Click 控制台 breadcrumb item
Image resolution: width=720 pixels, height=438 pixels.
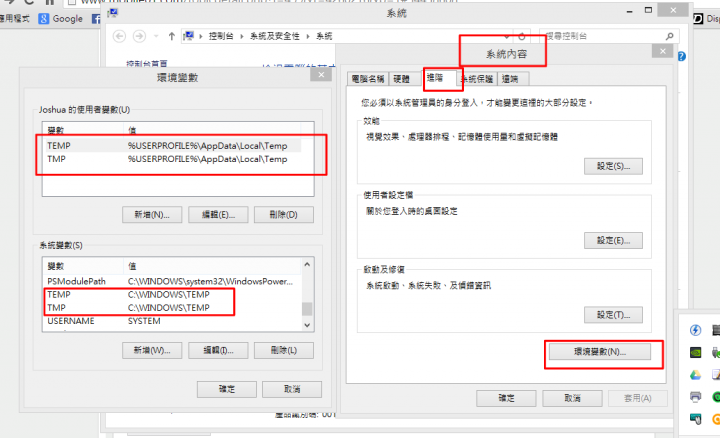[221, 36]
